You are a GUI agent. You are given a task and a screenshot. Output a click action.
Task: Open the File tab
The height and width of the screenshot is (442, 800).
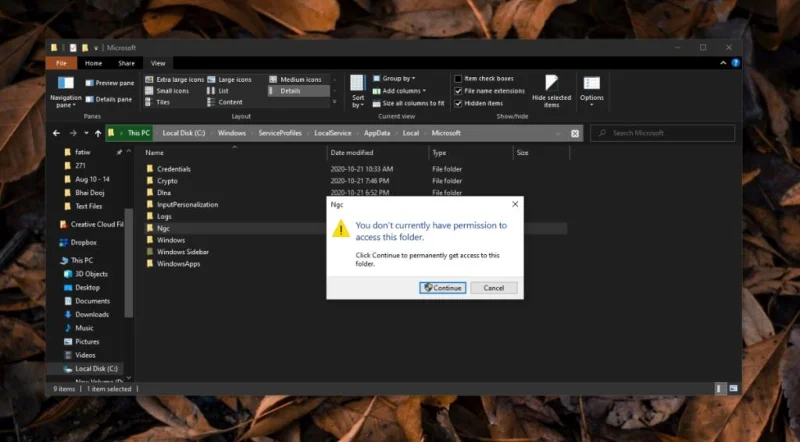tap(61, 63)
